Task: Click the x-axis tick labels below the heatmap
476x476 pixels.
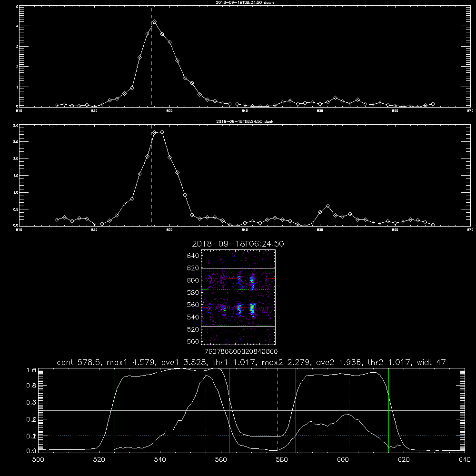Action: (241, 352)
